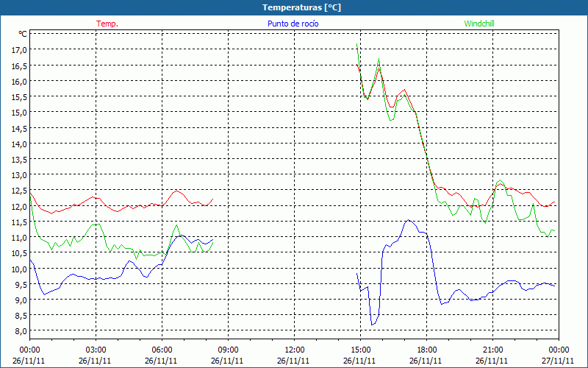This screenshot has height=368, width=588.
Task: Click the 8,0 y-axis value
Action: pos(19,331)
